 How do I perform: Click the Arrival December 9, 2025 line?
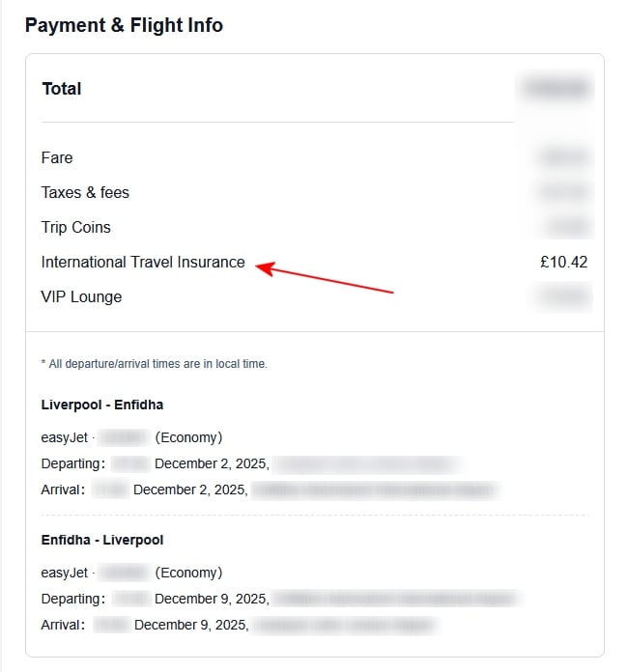coord(190,625)
